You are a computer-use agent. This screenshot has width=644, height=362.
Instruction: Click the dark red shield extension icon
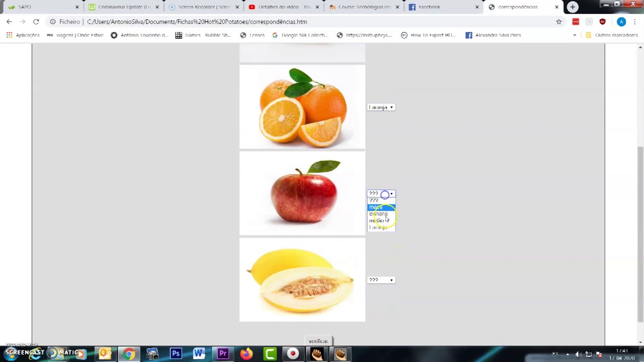(x=602, y=22)
